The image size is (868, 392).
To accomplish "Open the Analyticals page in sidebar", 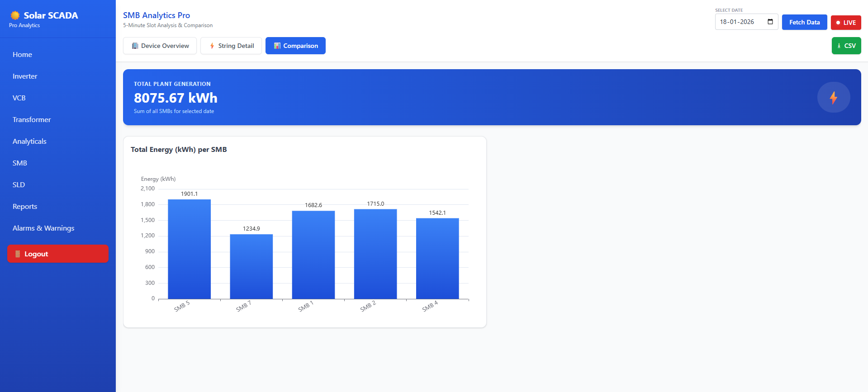I will click(29, 142).
